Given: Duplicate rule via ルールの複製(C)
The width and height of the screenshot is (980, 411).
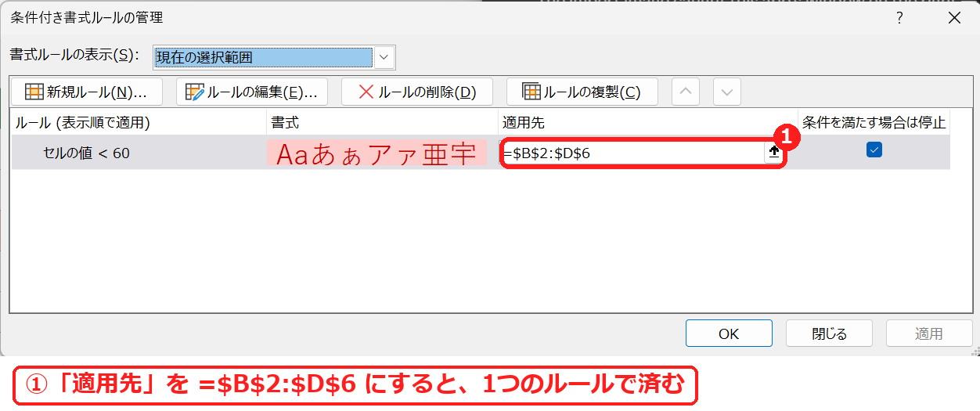Looking at the screenshot, I should (582, 92).
